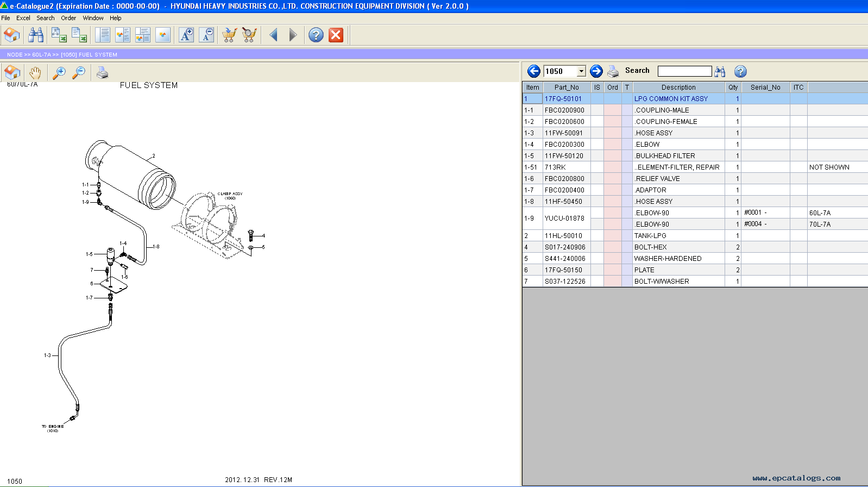
Task: Reset diagram view with home icon
Action: point(12,72)
